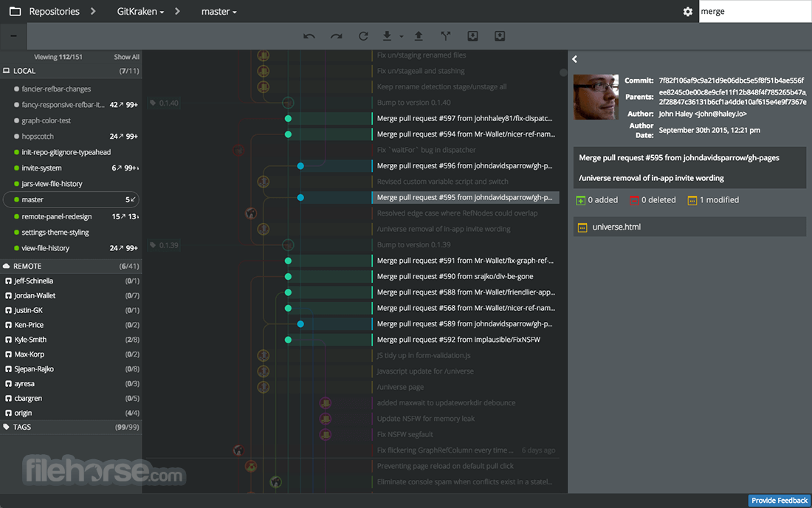Click the first parent hash ee8245c0e00c

point(732,92)
